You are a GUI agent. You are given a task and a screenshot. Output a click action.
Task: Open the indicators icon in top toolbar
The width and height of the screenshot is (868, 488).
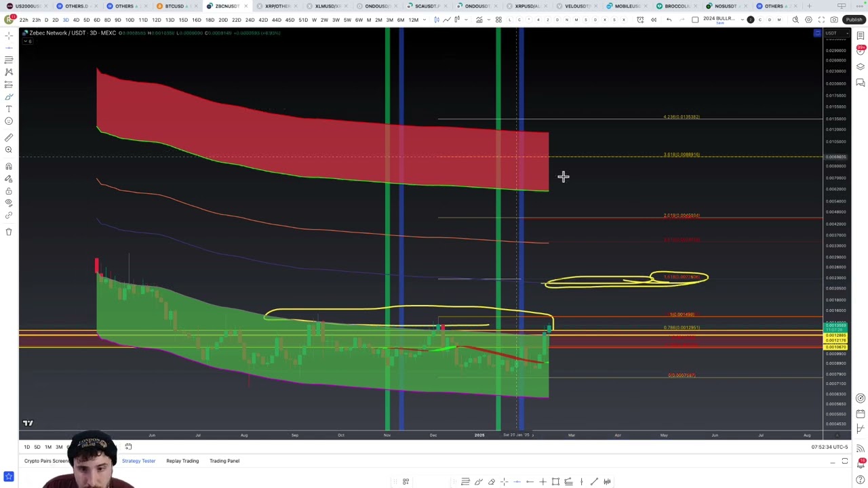click(x=479, y=20)
